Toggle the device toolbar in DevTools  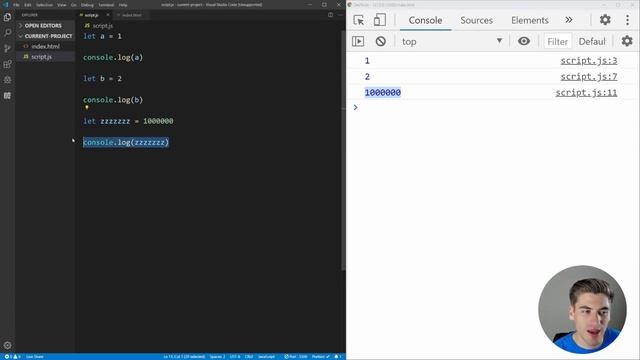[x=380, y=20]
